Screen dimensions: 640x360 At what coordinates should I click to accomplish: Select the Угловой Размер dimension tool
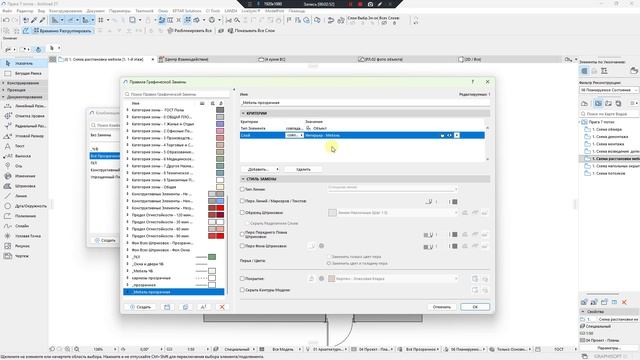[x=24, y=136]
